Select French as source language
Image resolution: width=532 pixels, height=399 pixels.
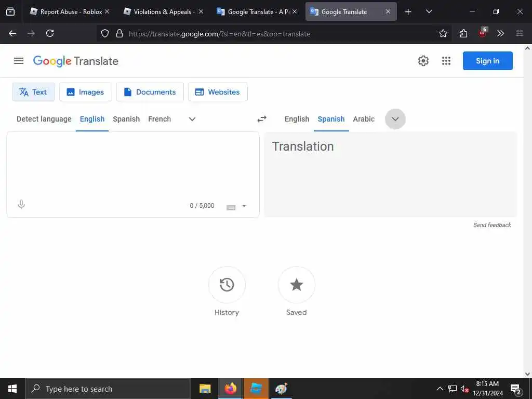[x=159, y=119]
